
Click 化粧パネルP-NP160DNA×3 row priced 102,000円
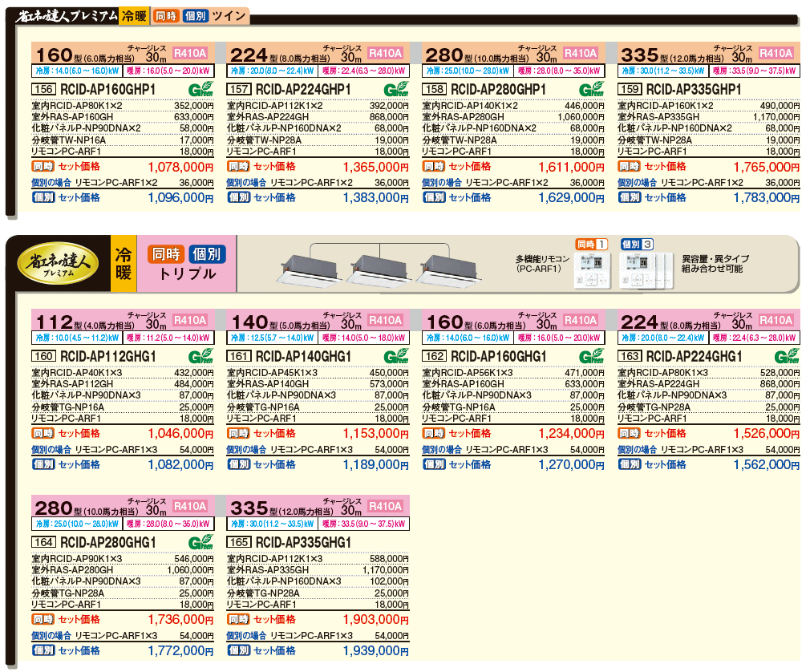(318, 581)
